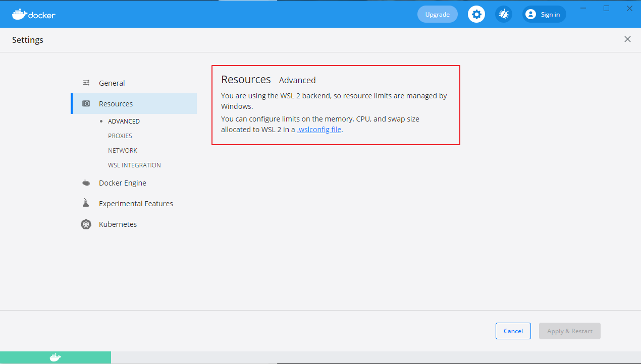Switch to the Network sub-section
The width and height of the screenshot is (641, 364).
point(122,151)
